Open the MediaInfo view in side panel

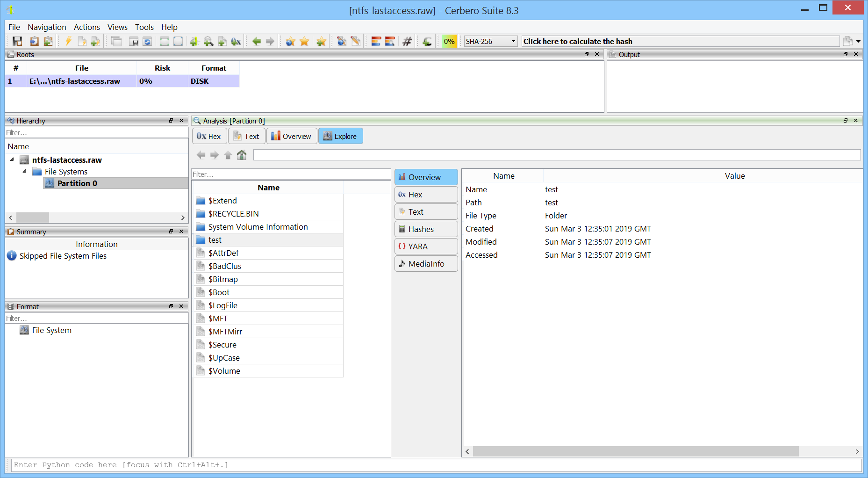[426, 264]
